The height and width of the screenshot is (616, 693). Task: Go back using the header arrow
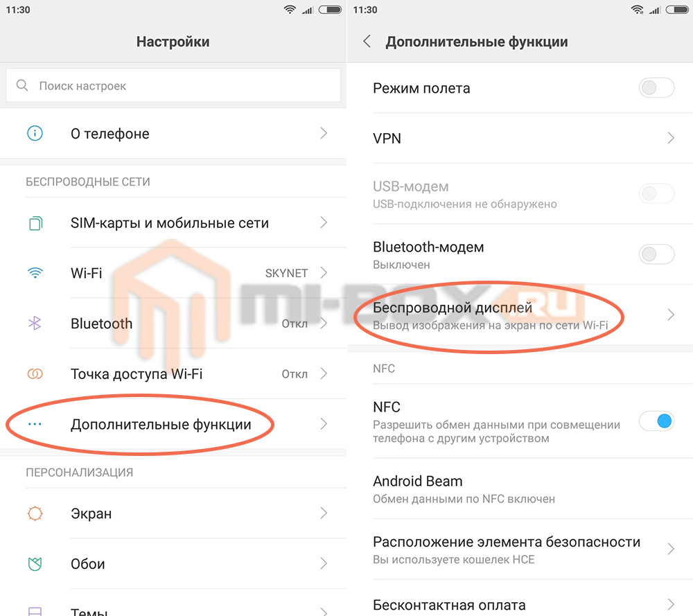[367, 42]
